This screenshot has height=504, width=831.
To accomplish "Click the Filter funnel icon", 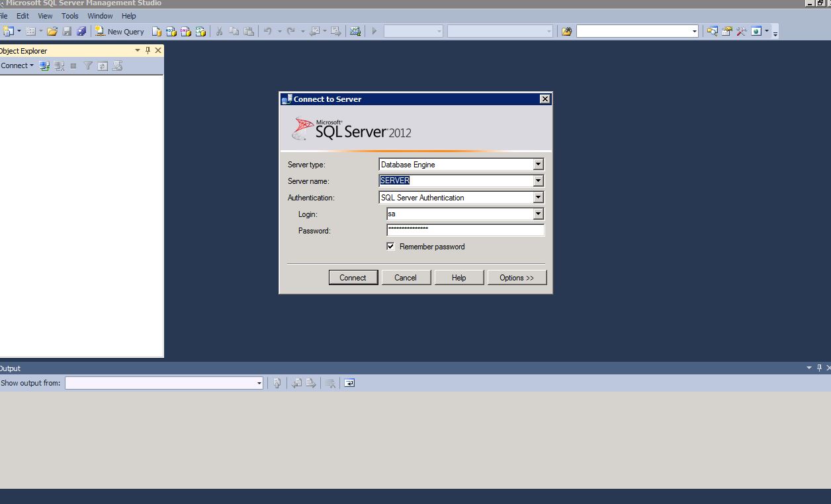I will click(x=88, y=66).
